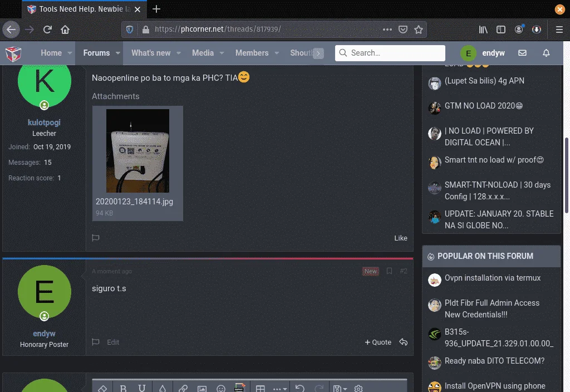This screenshot has height=392, width=570.
Task: Expand Home menu dropdown arrow
Action: (70, 53)
